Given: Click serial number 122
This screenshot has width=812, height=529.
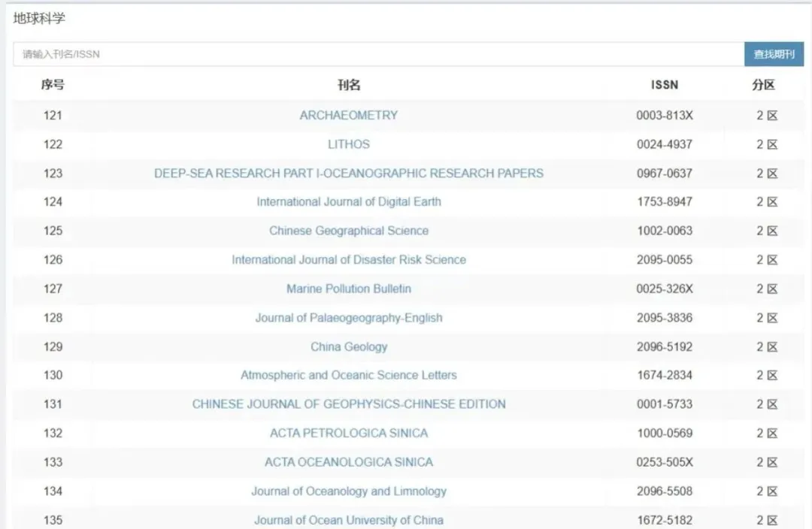Looking at the screenshot, I should (53, 144).
